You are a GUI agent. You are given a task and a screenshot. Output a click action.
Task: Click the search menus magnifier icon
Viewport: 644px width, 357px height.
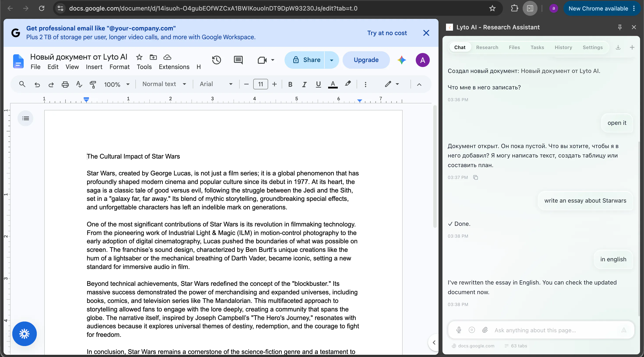pos(22,84)
